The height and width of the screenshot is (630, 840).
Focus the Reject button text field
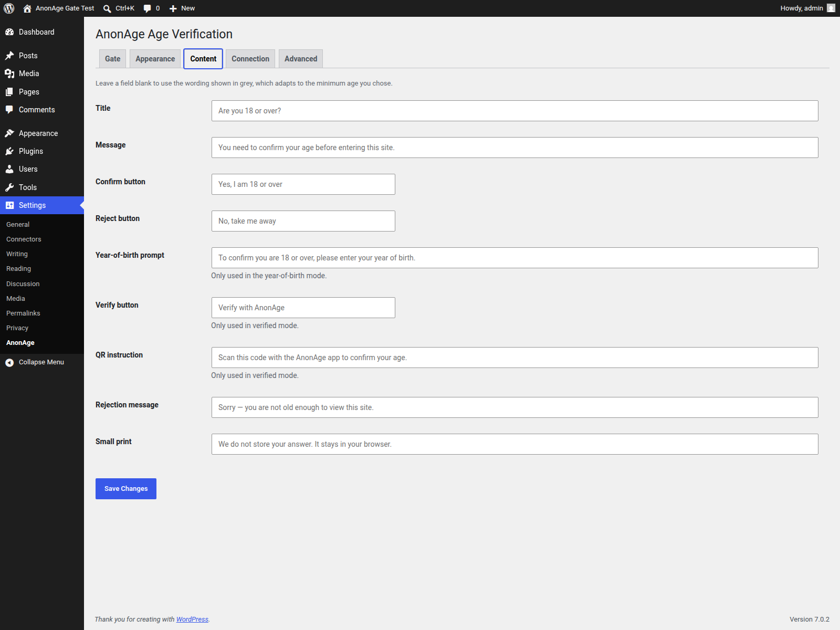303,221
